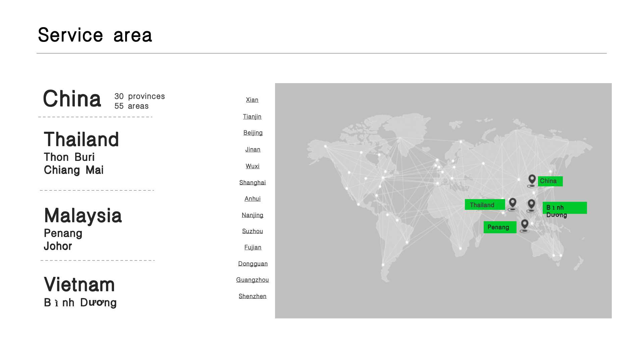Click the green China map label

point(550,181)
